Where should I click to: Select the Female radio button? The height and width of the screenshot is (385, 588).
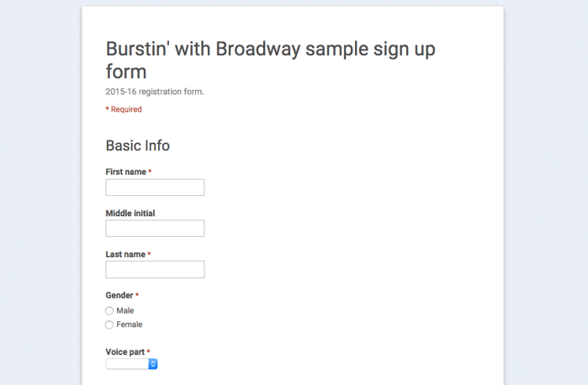pos(109,324)
